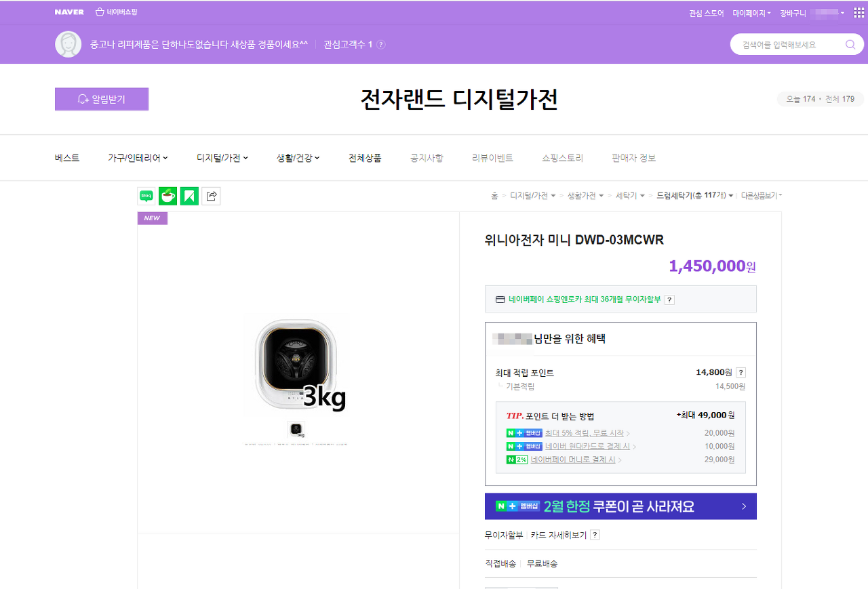This screenshot has height=589, width=868.
Task: Click the product title DWD-03MCWR
Action: (x=574, y=240)
